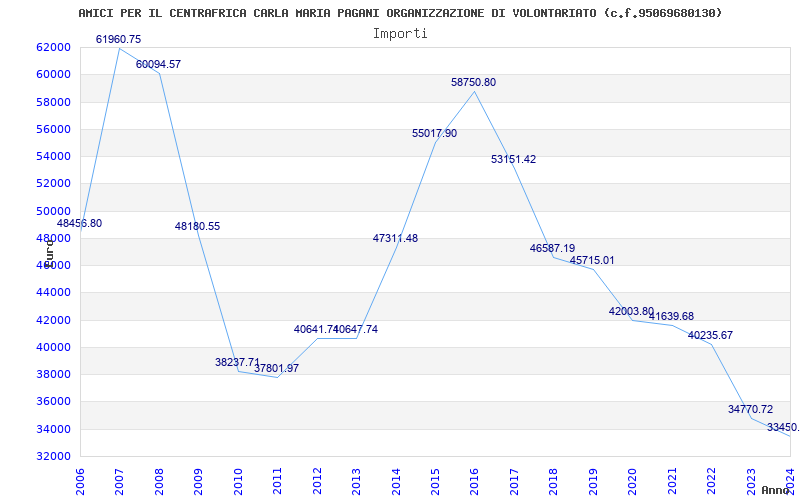800x500 pixels.
Task: Click the 48180.55 data label
Action: (x=197, y=227)
